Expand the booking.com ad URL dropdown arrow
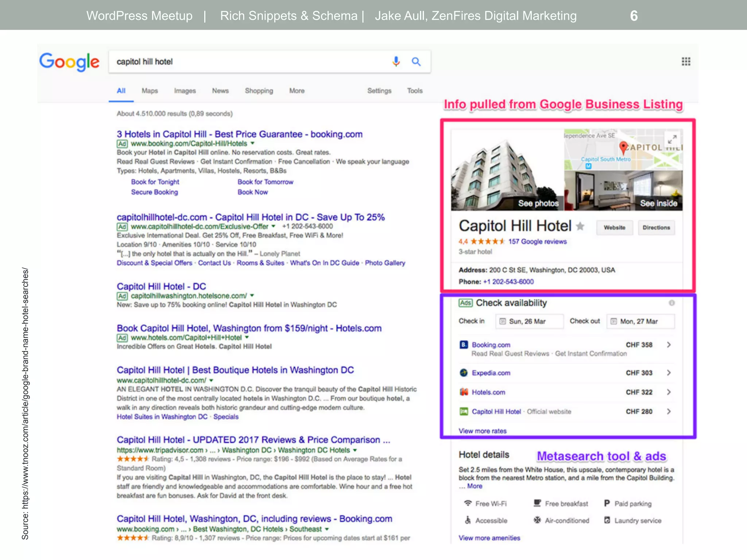 [252, 143]
